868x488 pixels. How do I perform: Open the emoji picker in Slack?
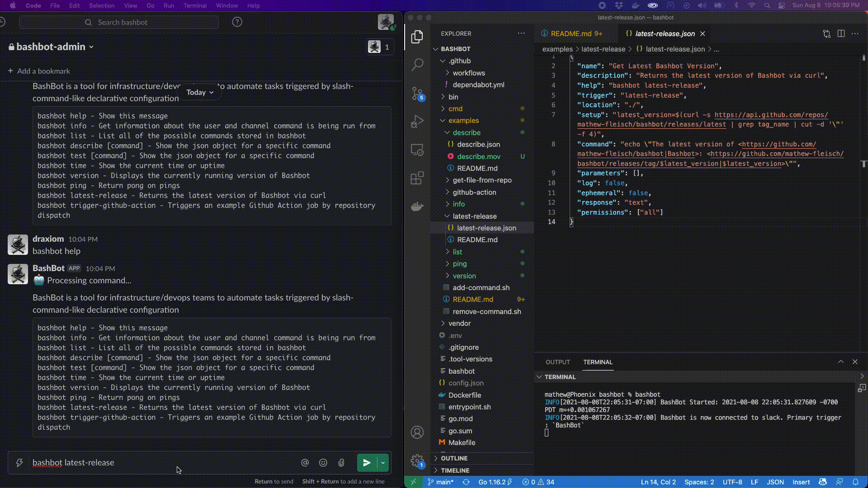(x=323, y=463)
